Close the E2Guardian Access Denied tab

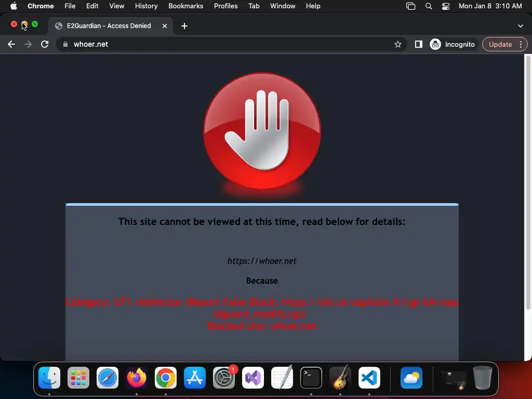[x=165, y=26]
